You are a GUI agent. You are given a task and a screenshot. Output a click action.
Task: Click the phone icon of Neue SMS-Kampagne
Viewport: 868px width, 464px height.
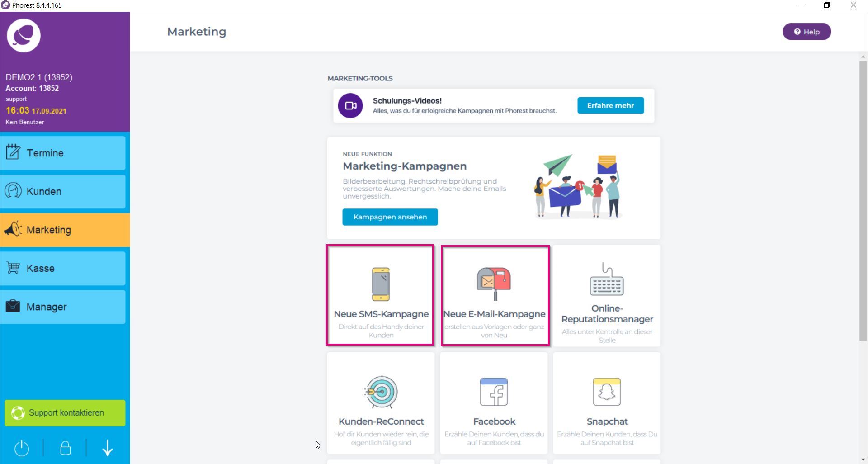381,284
